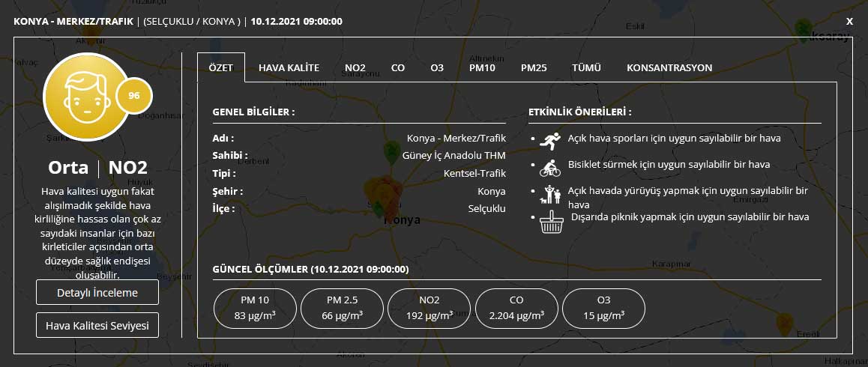Screen dimensions: 868x367
Task: Switch to the Hava Kalite tab
Action: point(289,67)
